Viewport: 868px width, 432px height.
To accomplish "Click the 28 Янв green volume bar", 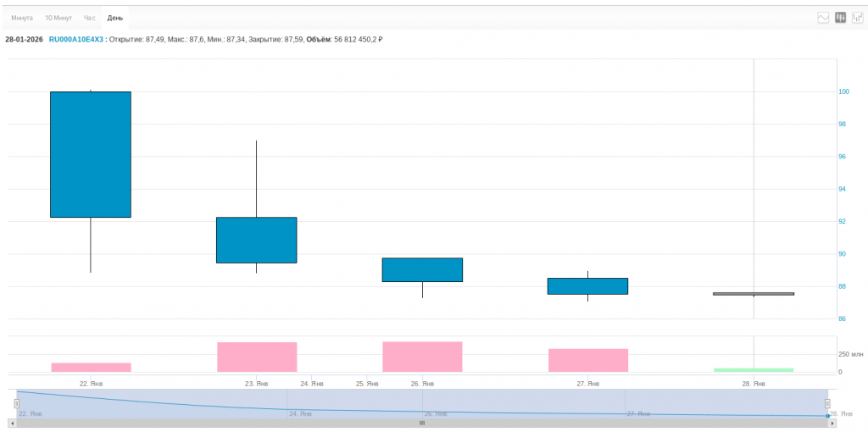I will [754, 369].
